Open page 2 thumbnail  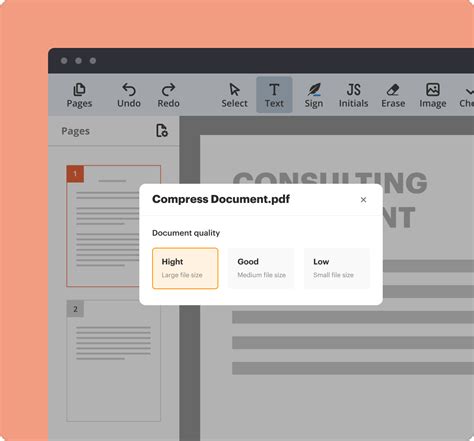[x=113, y=361]
